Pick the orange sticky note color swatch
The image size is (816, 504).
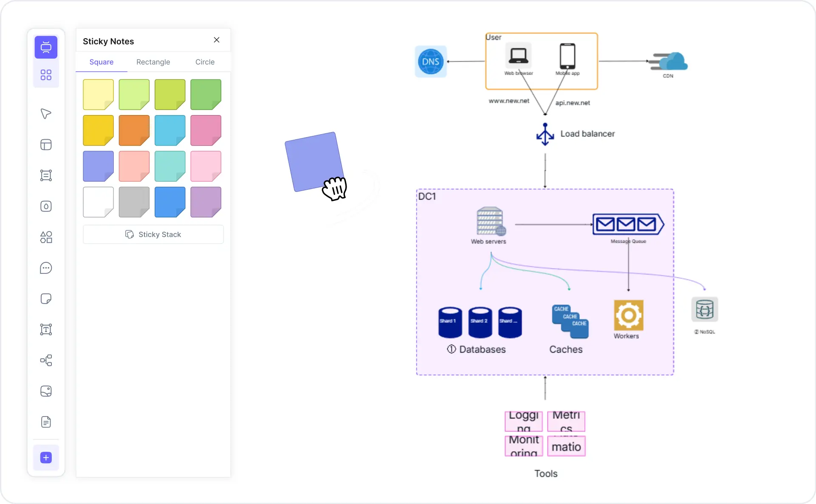click(134, 130)
